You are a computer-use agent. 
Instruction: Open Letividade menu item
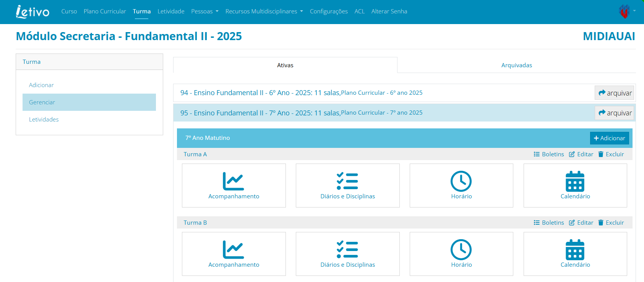171,11
